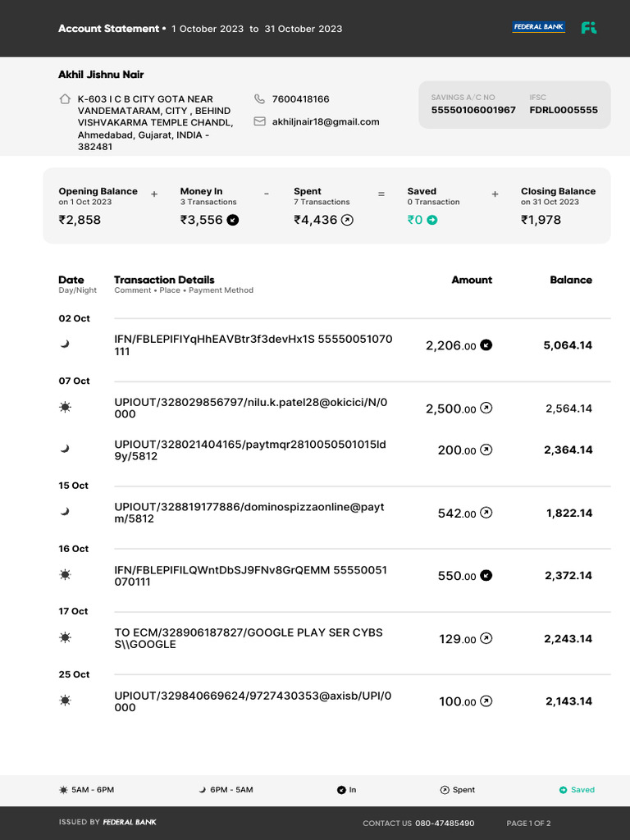Image resolution: width=630 pixels, height=840 pixels.
Task: Click the email akhiljnair18@gmail.com
Action: [326, 121]
